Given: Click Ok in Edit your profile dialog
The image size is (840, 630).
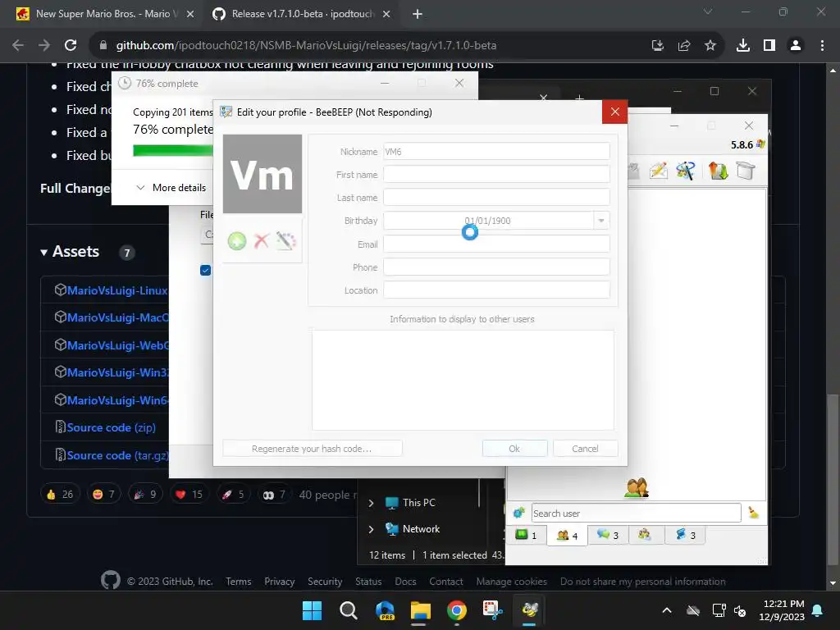Looking at the screenshot, I should click(514, 449).
